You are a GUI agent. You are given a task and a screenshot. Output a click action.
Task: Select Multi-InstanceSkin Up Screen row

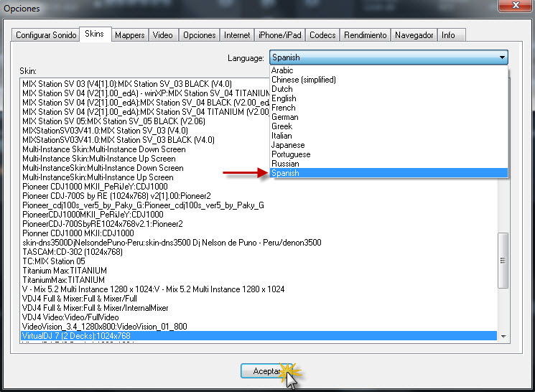point(145,177)
